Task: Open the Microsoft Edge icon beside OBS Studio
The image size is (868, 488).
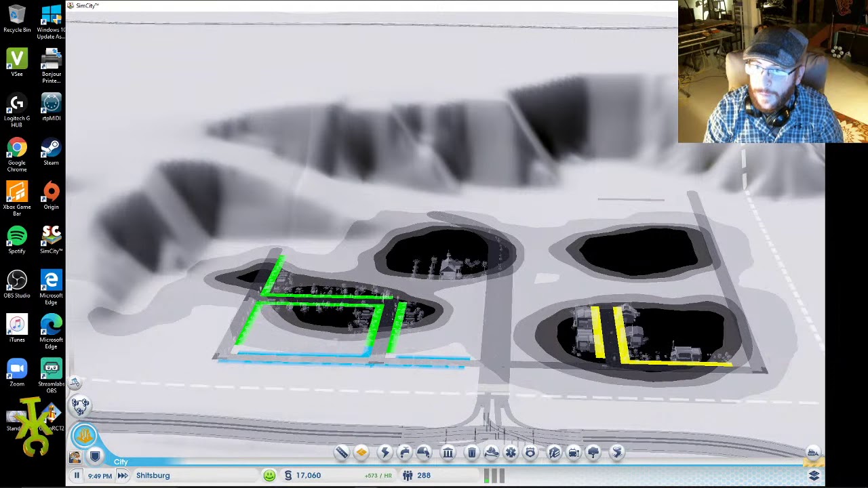Action: coord(52,288)
